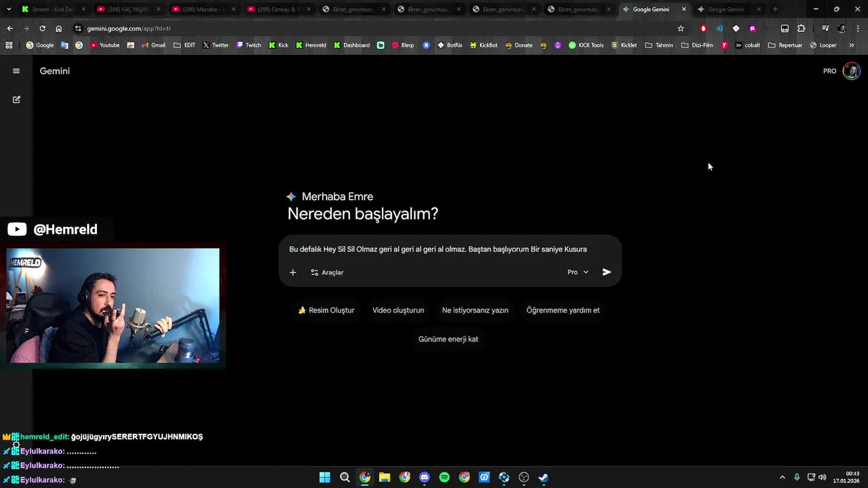868x488 pixels.
Task: Open the Gmail bookmark
Action: point(153,45)
